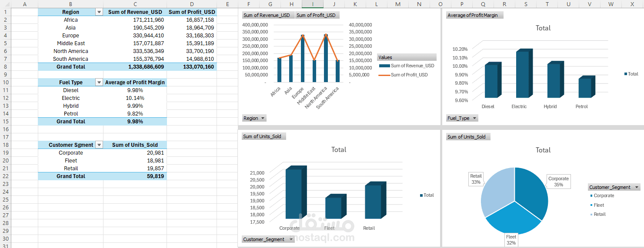Select the Petrol fuel type cell
Screen dimensions: 644x248
click(x=70, y=114)
